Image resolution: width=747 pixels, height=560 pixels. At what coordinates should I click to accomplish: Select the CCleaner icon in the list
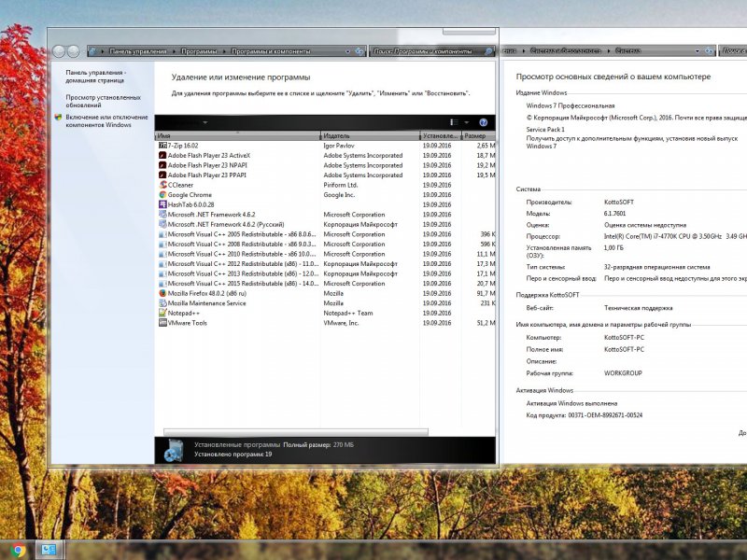[x=162, y=185]
